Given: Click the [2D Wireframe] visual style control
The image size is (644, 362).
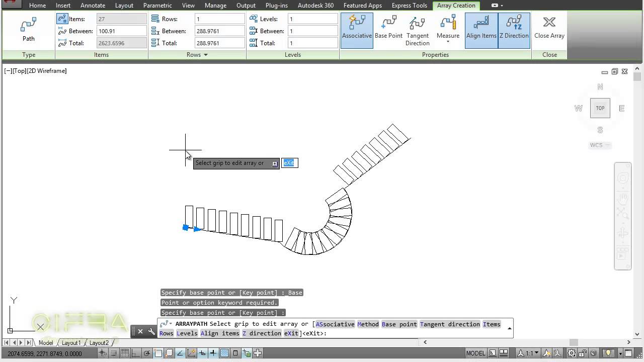Looking at the screenshot, I should [47, 71].
